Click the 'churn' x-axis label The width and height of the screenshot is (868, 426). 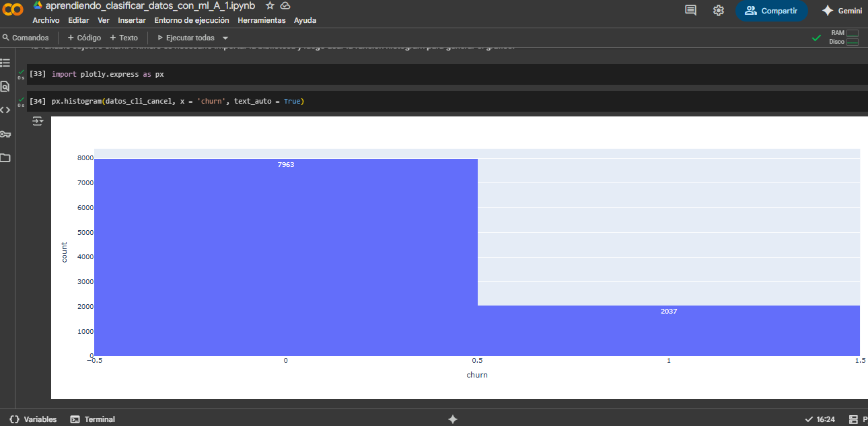(x=477, y=375)
